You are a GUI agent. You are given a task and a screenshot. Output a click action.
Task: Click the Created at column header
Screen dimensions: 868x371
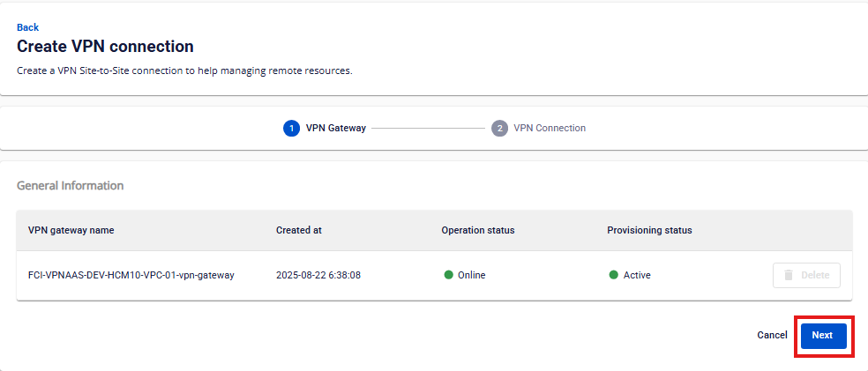[298, 230]
